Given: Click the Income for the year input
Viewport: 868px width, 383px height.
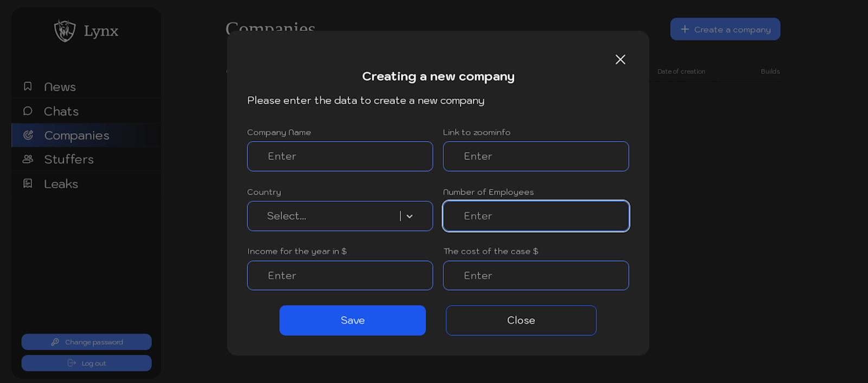Looking at the screenshot, I should 340,276.
